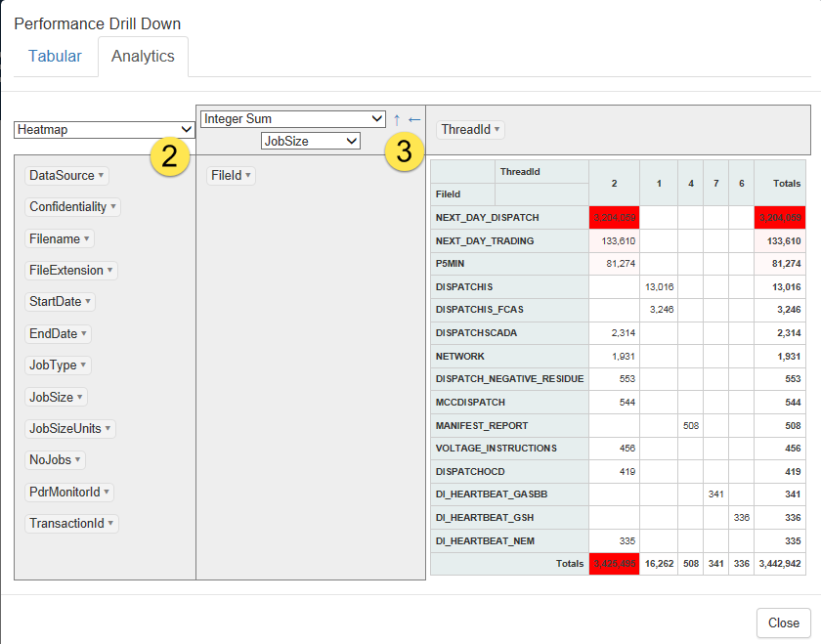
Task: Click the grand total 3,442,942 cell
Action: (779, 564)
